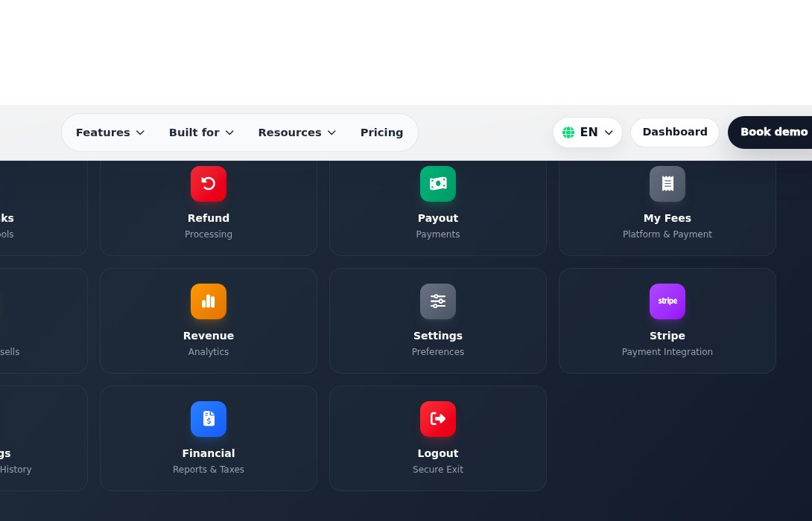Open the EN language selector

[x=587, y=132]
